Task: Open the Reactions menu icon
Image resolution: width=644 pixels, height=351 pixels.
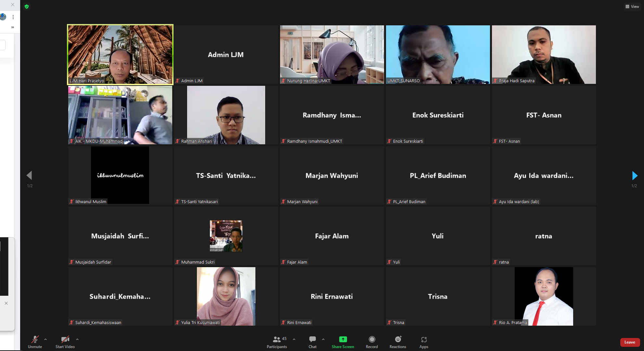Action: [398, 340]
